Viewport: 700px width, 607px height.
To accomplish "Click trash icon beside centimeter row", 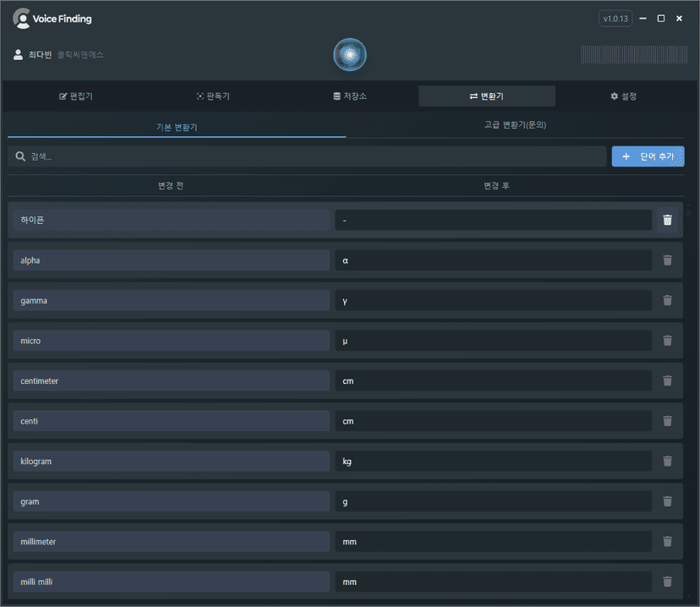I will pos(667,380).
